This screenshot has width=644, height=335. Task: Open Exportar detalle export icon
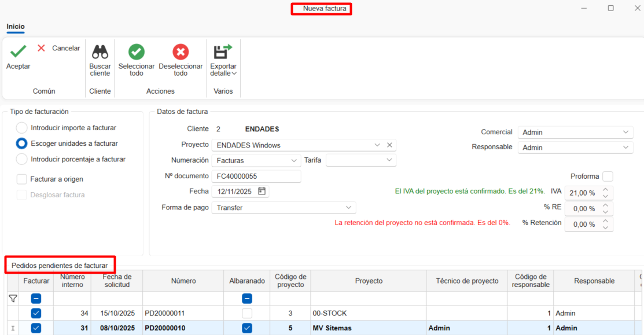[x=223, y=52]
